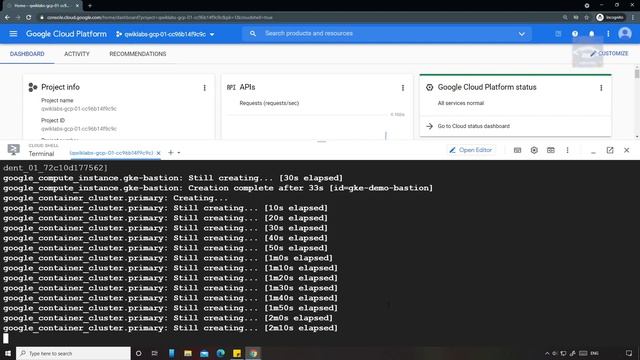Click the search magnifier icon in header
Screen dimensions: 640x360
click(x=253, y=33)
